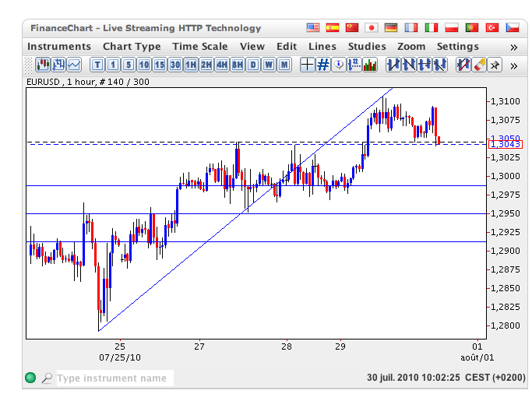Switch language with the Chinese flag
Image resolution: width=532 pixels, height=394 pixels.
[x=352, y=27]
